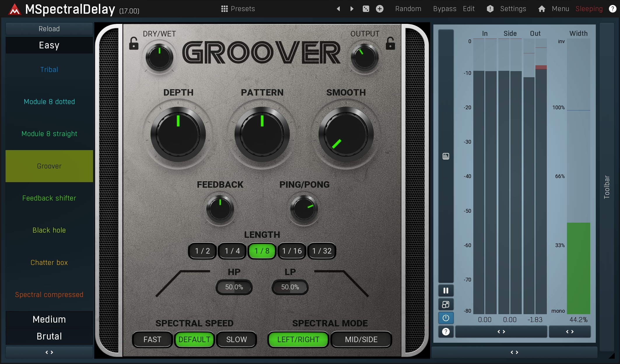Go to previous preset arrow
This screenshot has width=620, height=364.
click(x=338, y=9)
